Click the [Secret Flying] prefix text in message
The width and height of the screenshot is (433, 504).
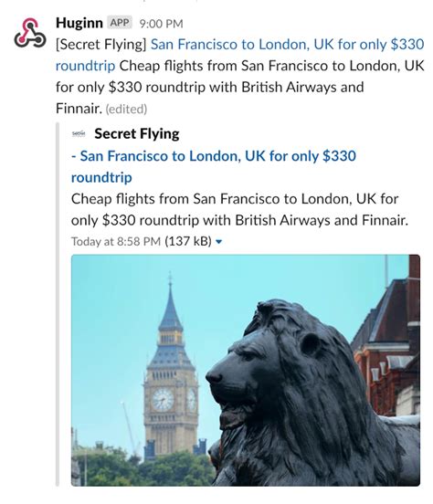click(101, 45)
